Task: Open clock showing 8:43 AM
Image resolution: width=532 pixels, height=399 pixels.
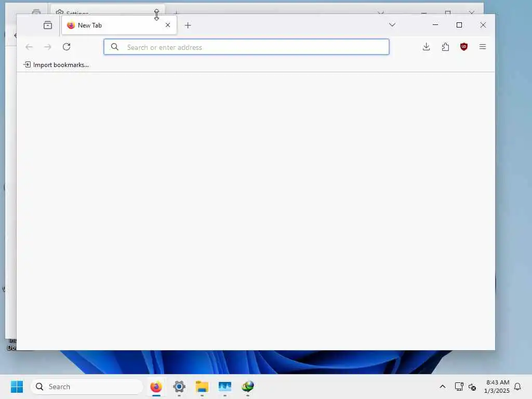Action: pos(496,387)
